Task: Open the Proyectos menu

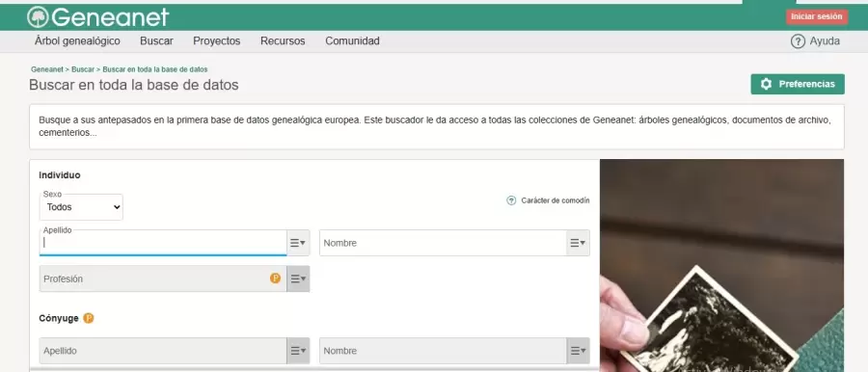Action: coord(216,41)
